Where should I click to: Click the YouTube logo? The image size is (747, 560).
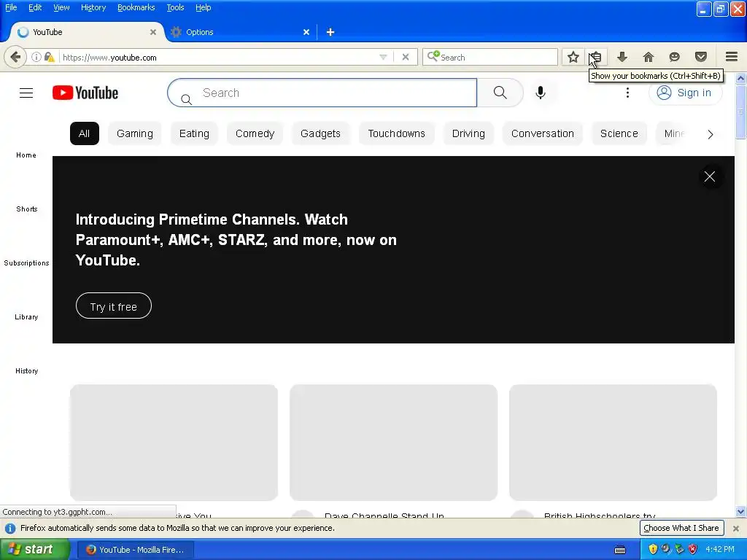(85, 93)
